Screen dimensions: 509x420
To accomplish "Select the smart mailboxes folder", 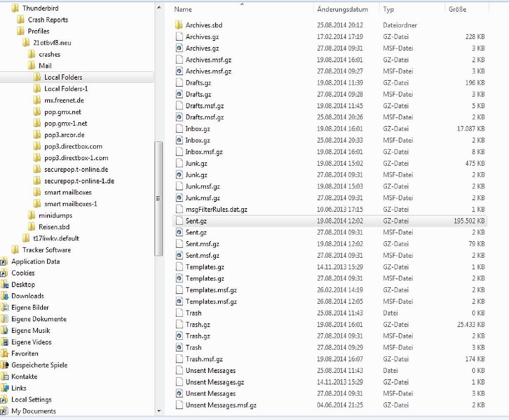I will tap(68, 192).
